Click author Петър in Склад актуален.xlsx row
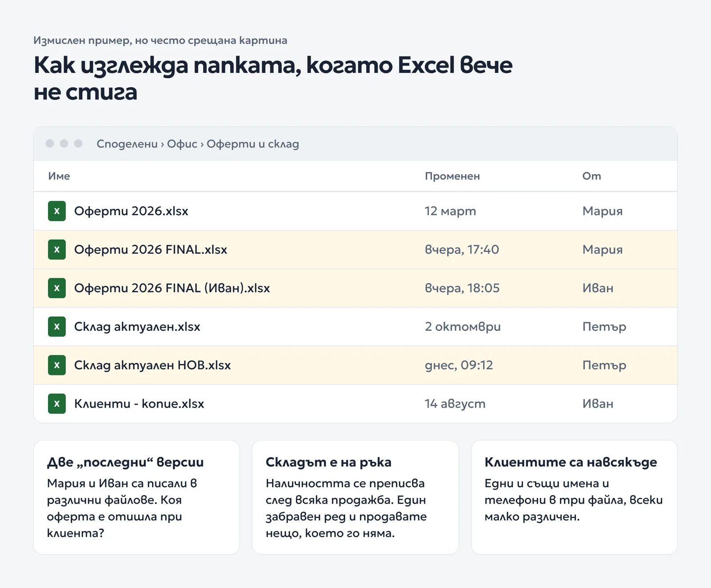Image resolution: width=711 pixels, height=588 pixels. [604, 327]
